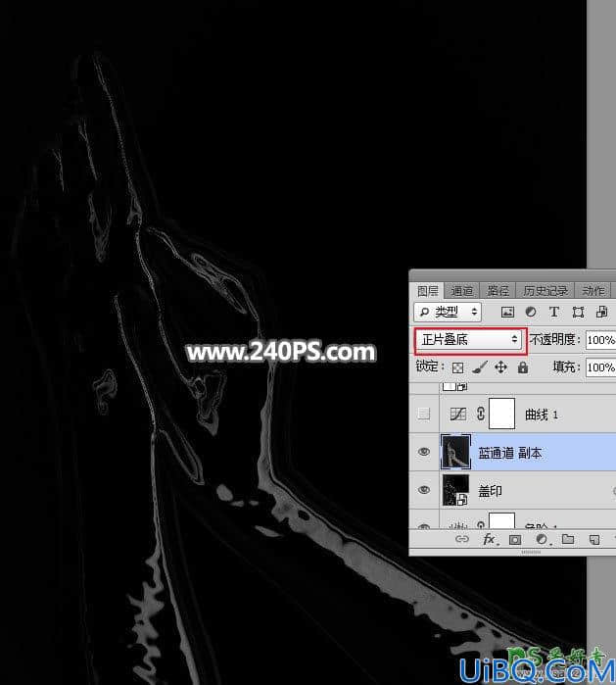The height and width of the screenshot is (685, 616).
Task: Show the hidden 曲线 1 layer
Action: pyautogui.click(x=424, y=414)
